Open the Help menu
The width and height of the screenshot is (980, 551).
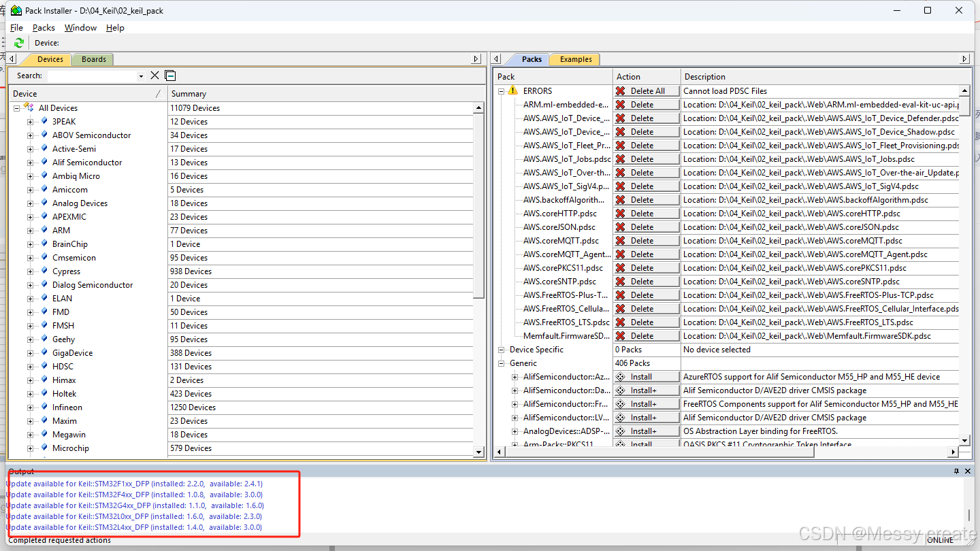115,27
